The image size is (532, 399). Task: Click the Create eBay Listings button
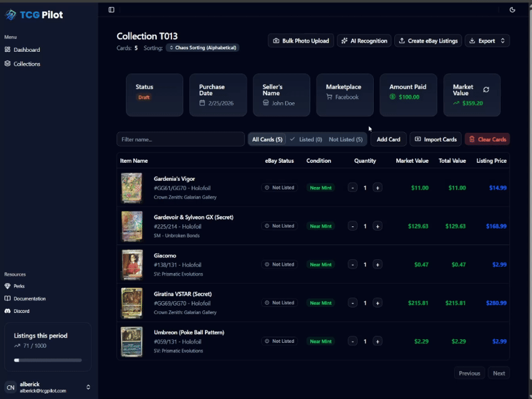point(428,40)
